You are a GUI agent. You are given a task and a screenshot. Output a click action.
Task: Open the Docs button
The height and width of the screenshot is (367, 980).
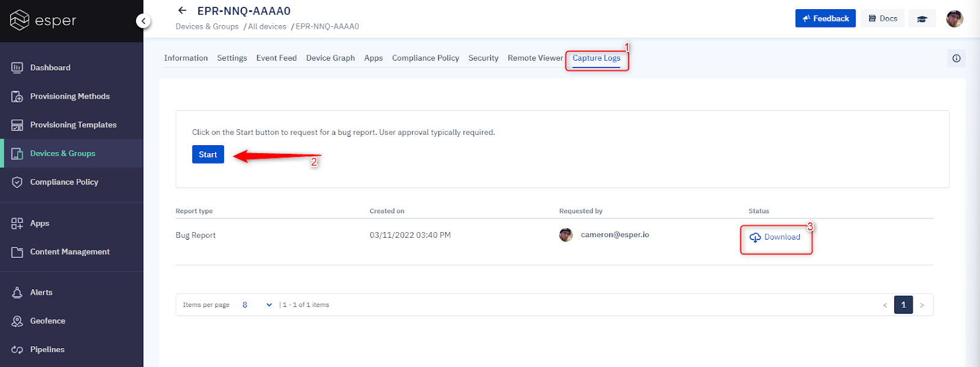click(x=883, y=18)
